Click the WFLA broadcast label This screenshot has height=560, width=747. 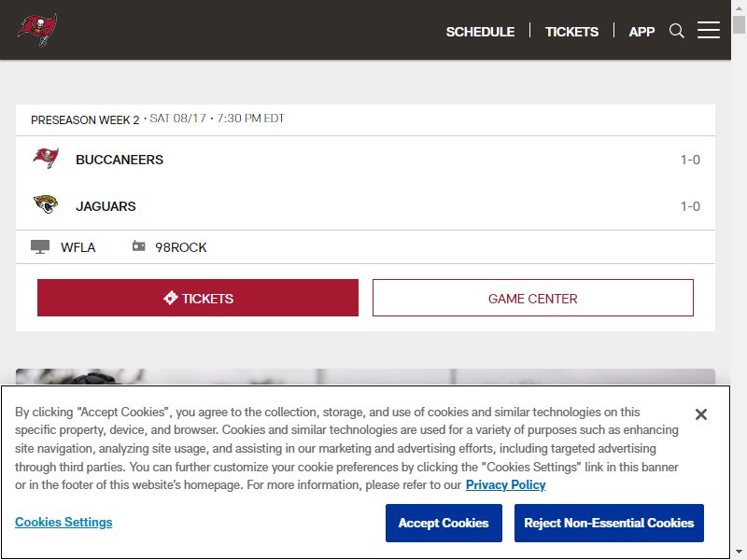pyautogui.click(x=78, y=247)
